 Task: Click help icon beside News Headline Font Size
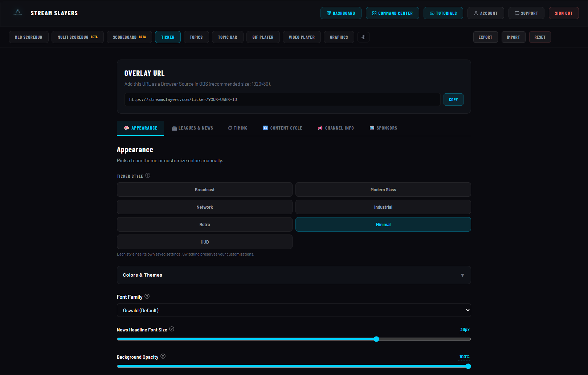point(172,329)
